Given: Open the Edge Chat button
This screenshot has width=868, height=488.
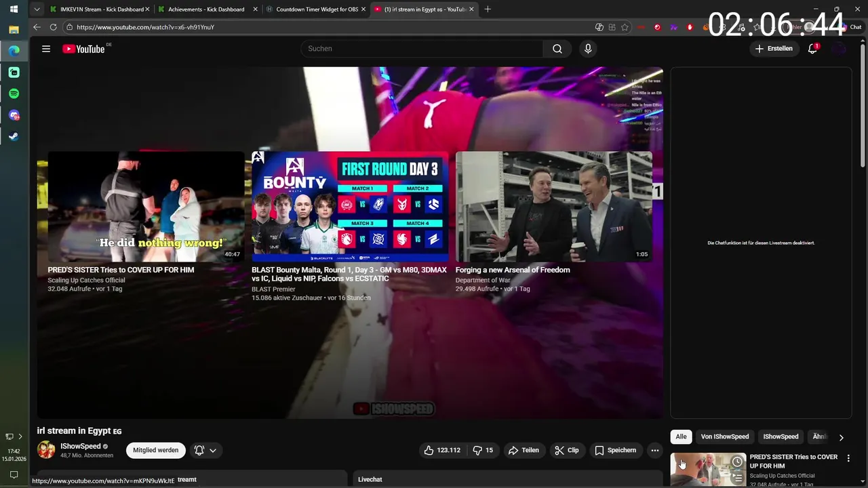Looking at the screenshot, I should (852, 27).
